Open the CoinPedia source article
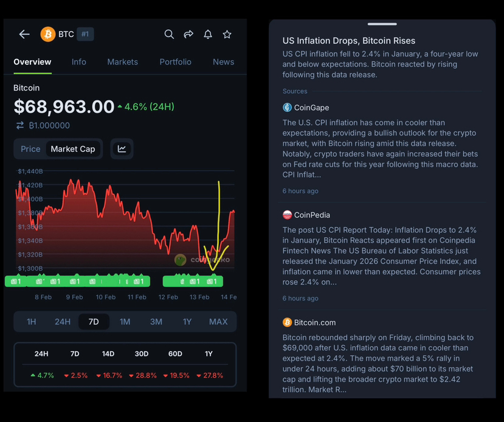The image size is (504, 422). (x=382, y=256)
